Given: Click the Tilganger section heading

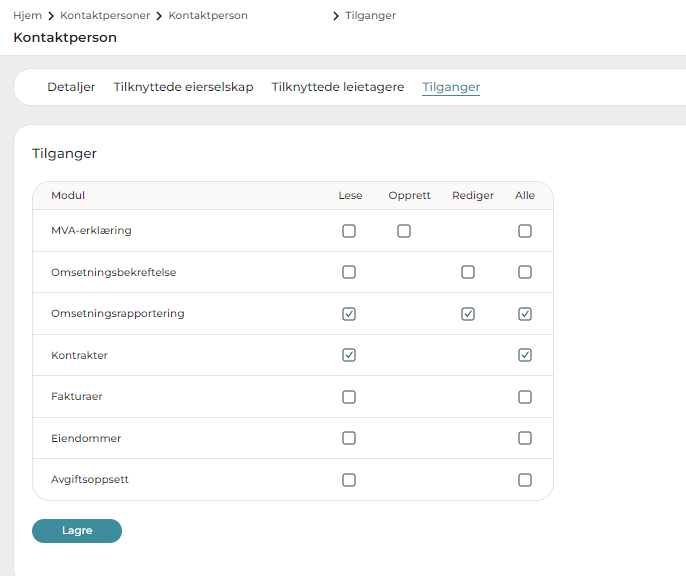Looking at the screenshot, I should 64,154.
